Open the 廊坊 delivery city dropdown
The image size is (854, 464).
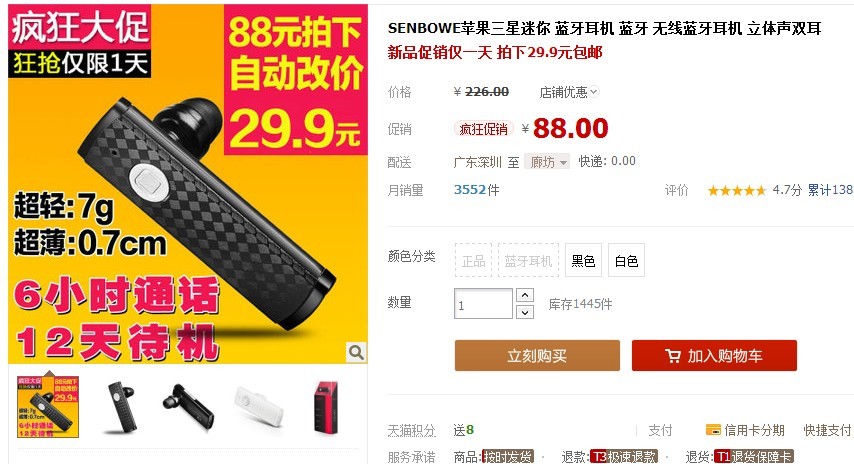coord(547,162)
